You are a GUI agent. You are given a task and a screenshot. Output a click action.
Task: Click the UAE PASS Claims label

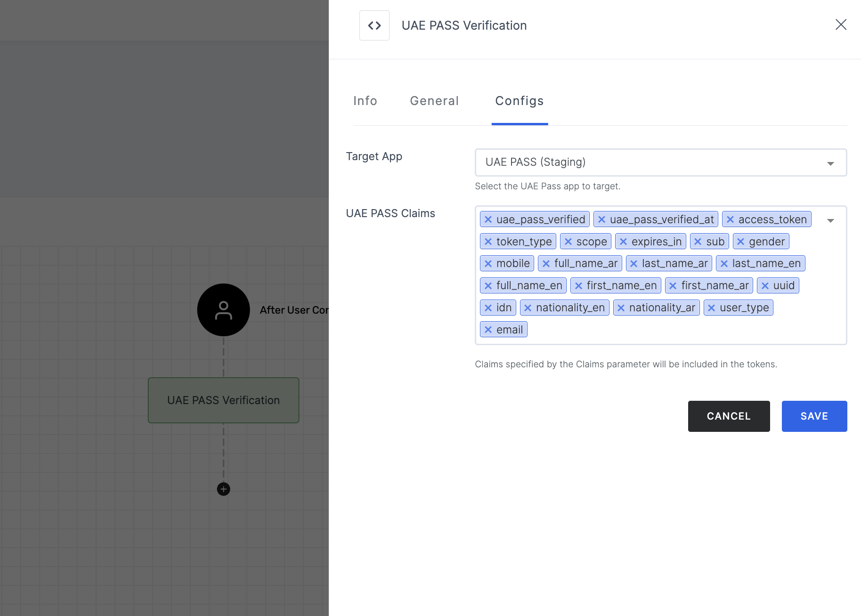[x=390, y=213]
